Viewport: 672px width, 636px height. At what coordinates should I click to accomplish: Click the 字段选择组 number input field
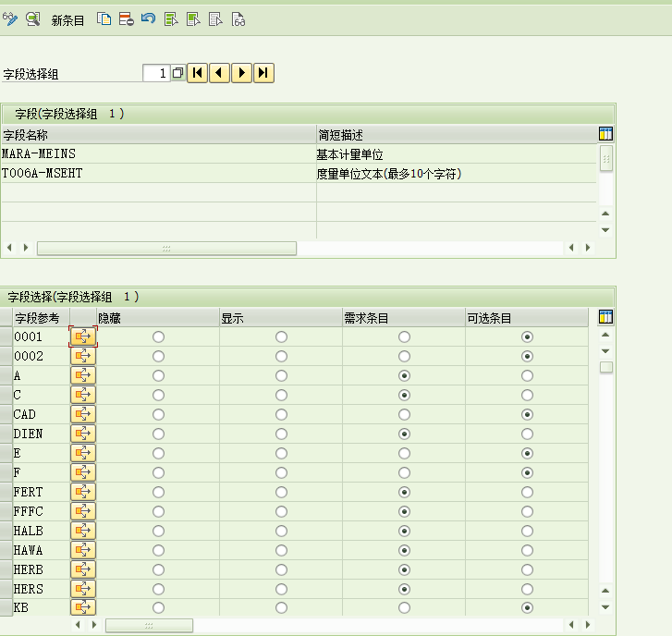[156, 73]
